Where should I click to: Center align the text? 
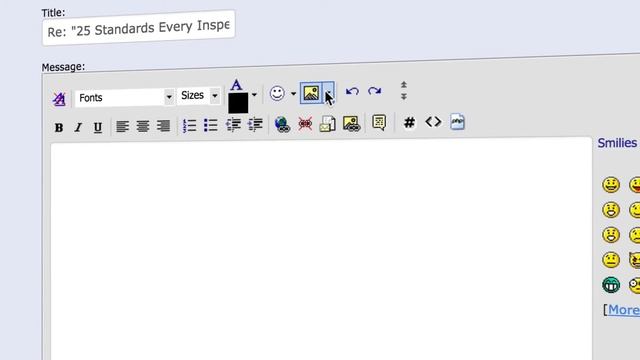click(x=143, y=126)
